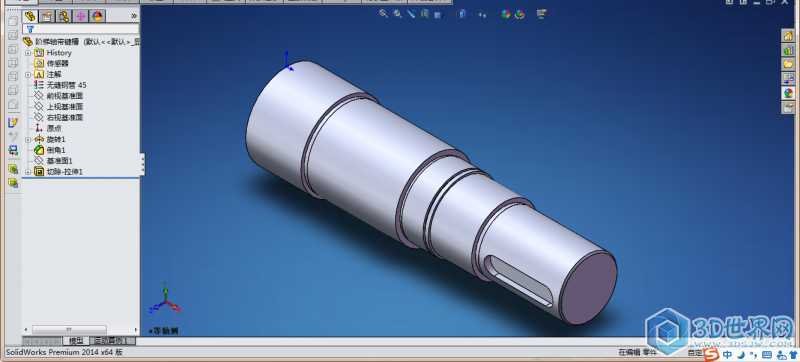
Task: Open the Design Library task pane icon
Action: click(788, 50)
